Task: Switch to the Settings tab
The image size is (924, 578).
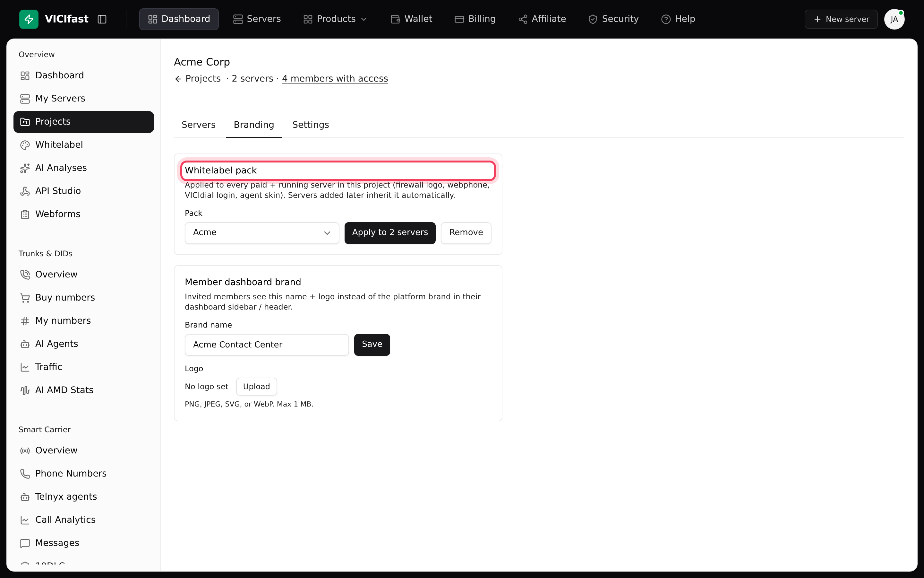Action: [x=311, y=125]
